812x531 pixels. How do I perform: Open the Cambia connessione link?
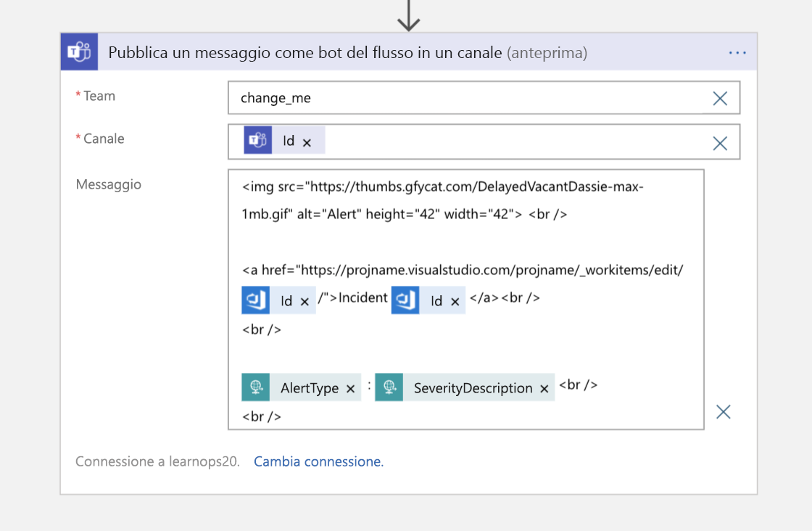(x=318, y=461)
